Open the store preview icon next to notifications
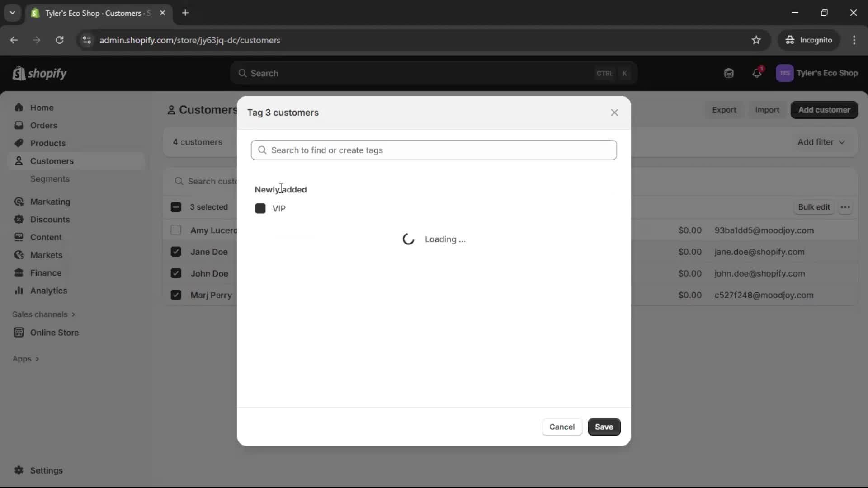The image size is (868, 488). [x=729, y=73]
